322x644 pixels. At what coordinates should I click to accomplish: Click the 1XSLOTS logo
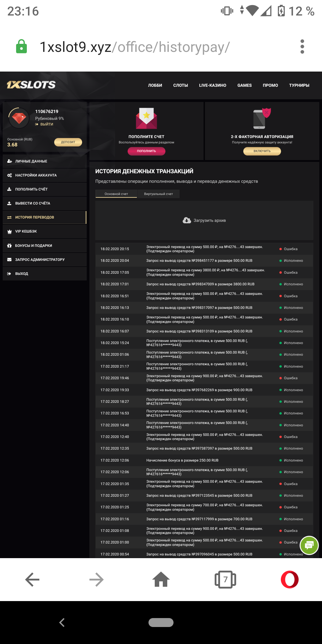[x=31, y=85]
